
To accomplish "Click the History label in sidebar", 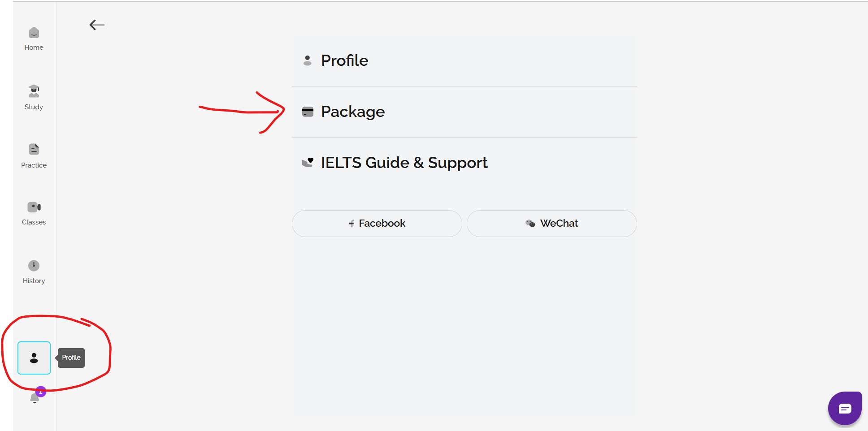I will pyautogui.click(x=34, y=281).
